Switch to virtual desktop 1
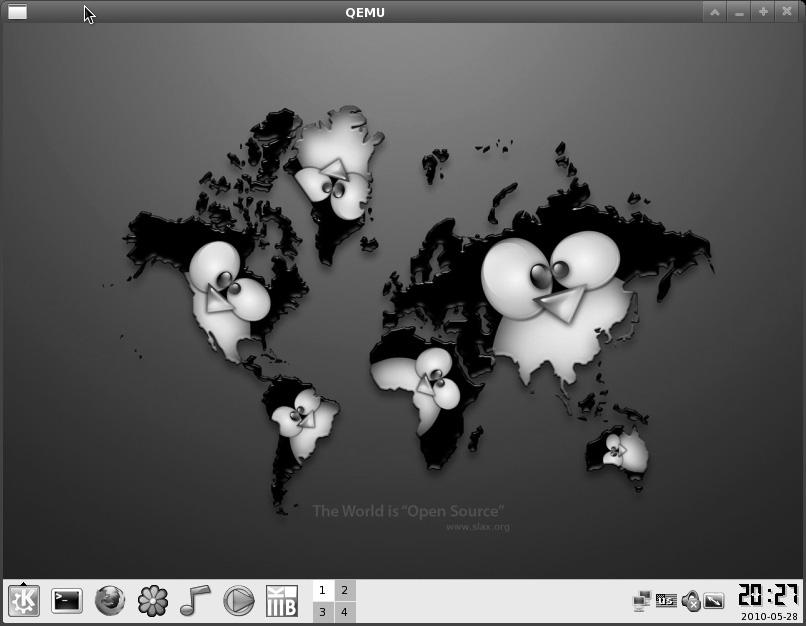 tap(323, 590)
